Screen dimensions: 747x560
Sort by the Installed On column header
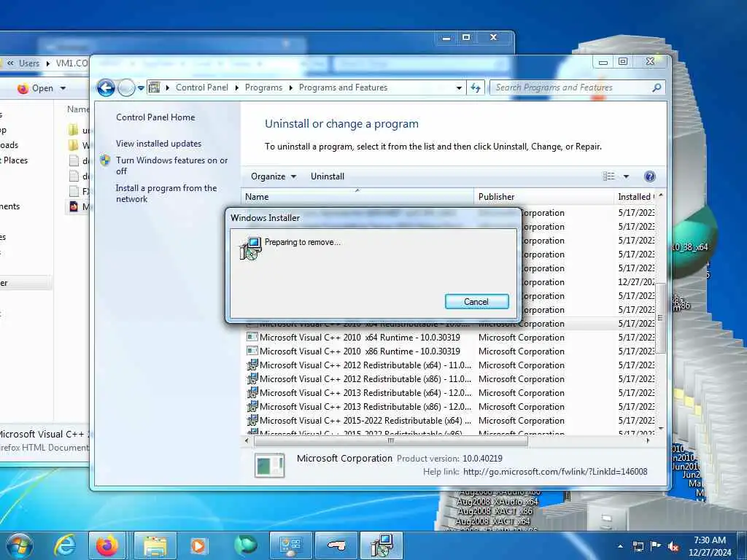point(635,197)
